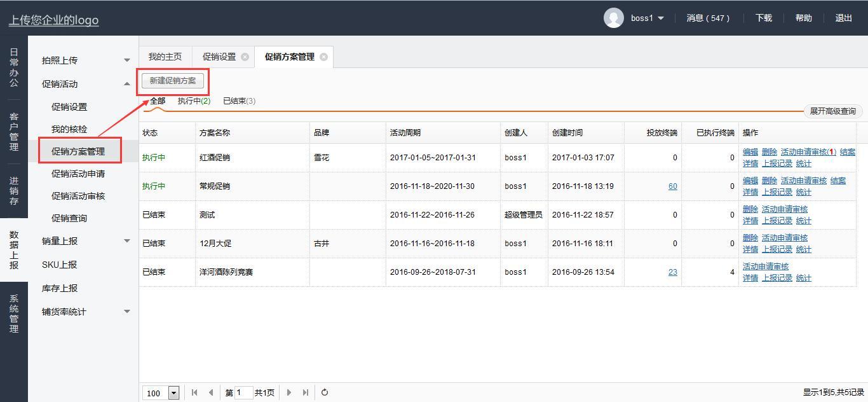Refresh the promotion plan table
This screenshot has width=868, height=402.
pos(325,392)
